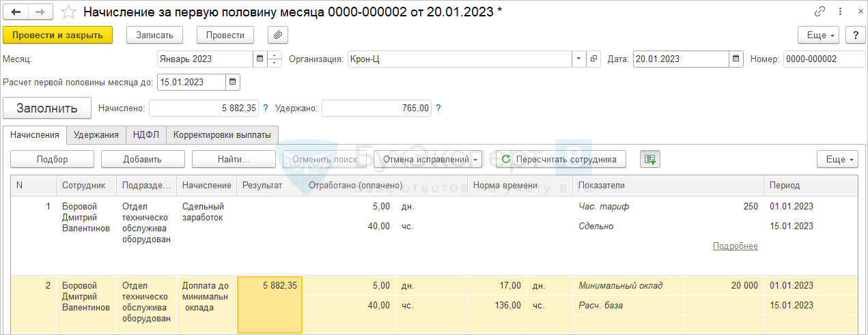Click the Заполнить button
This screenshot has height=335, width=868.
[x=47, y=108]
